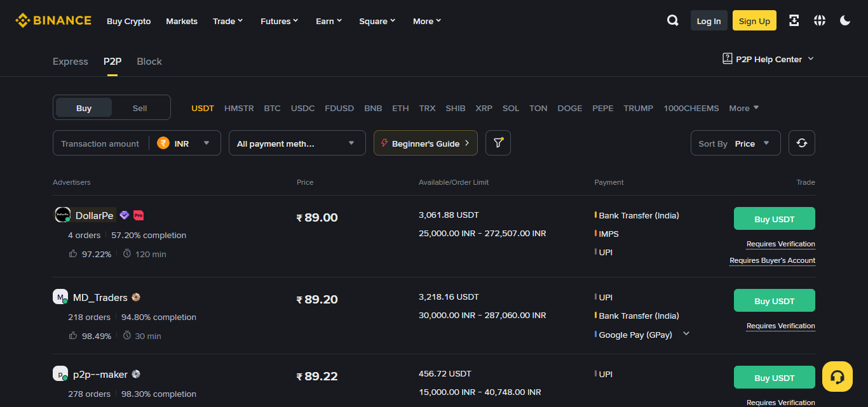
Task: Open the Earn menu dropdown
Action: [x=329, y=21]
